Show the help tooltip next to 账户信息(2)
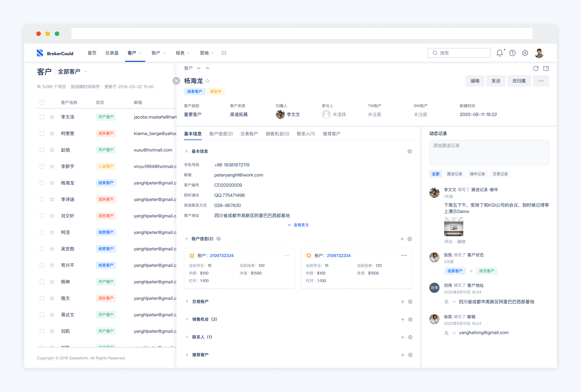This screenshot has height=392, width=581. (218, 239)
